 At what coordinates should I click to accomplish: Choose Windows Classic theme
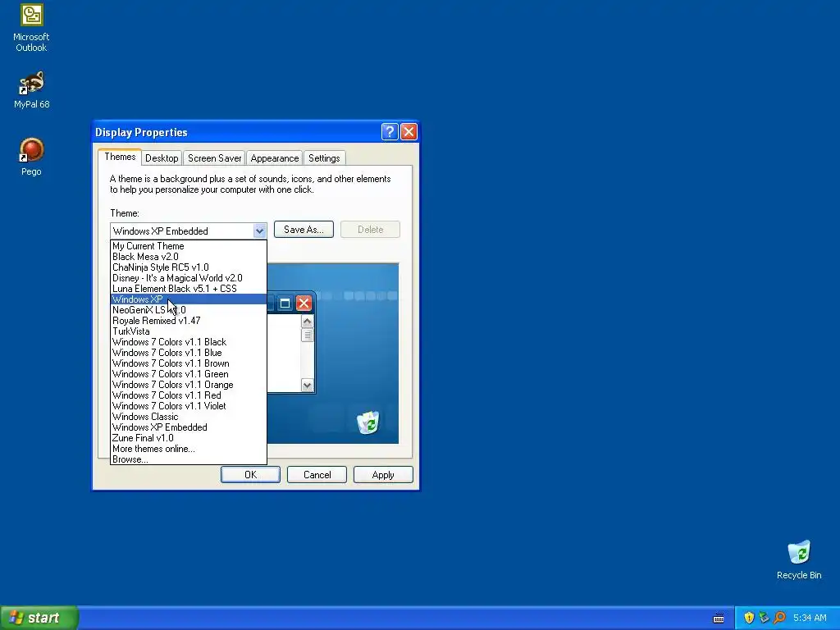click(x=189, y=417)
